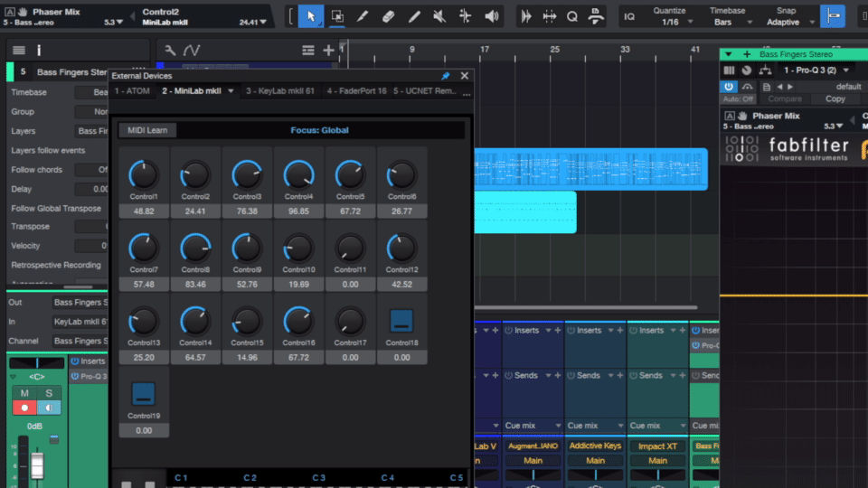Choose the Mute tool

click(x=439, y=16)
